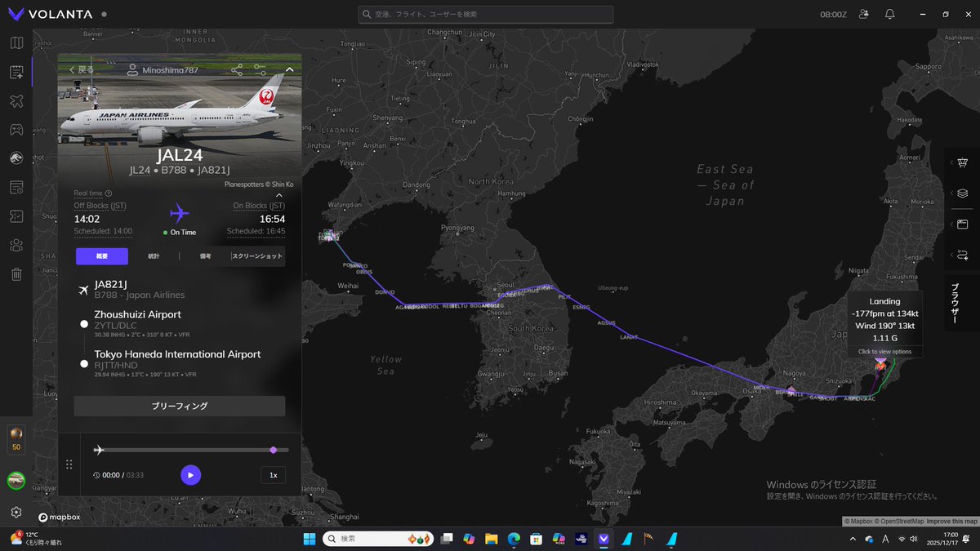Open the ブラウザー side tab
Viewport: 980px width, 551px height.
pos(955,304)
